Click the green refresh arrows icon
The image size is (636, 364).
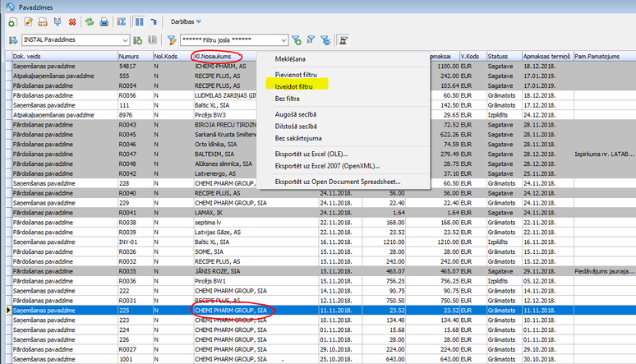click(x=88, y=20)
